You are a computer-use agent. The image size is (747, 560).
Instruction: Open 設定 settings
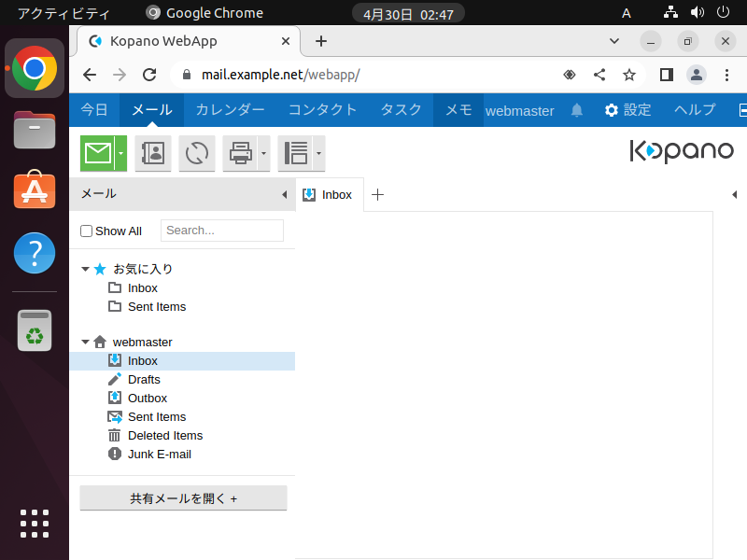coord(627,110)
